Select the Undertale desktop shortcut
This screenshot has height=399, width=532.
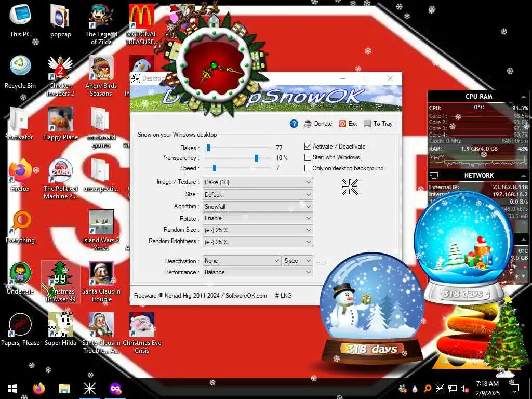point(20,278)
